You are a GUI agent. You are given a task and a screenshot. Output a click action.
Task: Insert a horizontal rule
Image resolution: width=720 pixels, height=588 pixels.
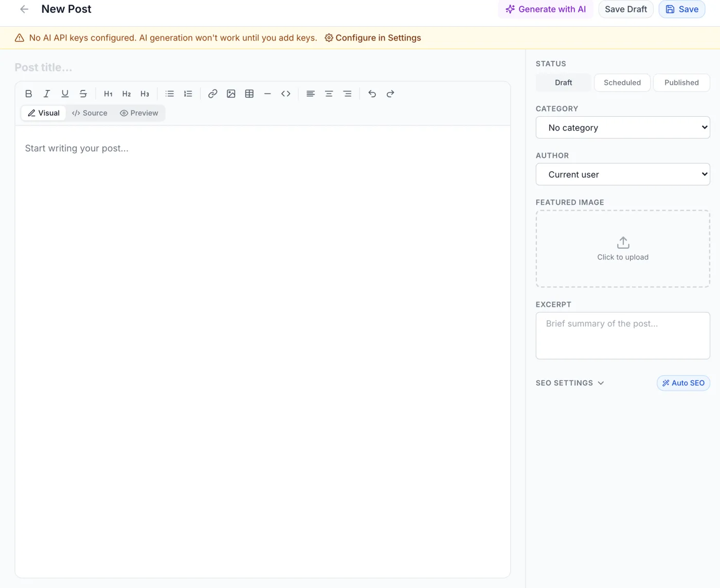(x=267, y=94)
